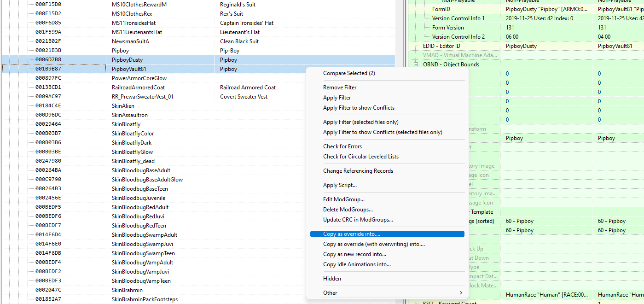This screenshot has width=644, height=304.
Task: Select MS10ClothesRex record
Action: pyautogui.click(x=198, y=14)
